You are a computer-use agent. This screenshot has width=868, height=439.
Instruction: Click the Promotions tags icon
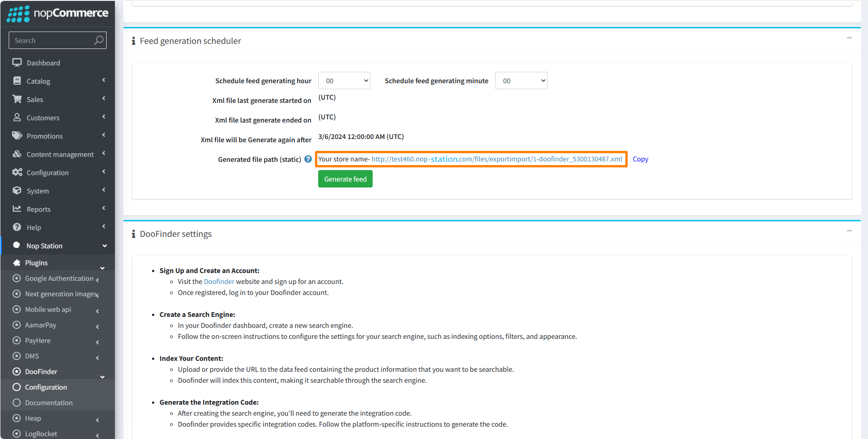(17, 136)
